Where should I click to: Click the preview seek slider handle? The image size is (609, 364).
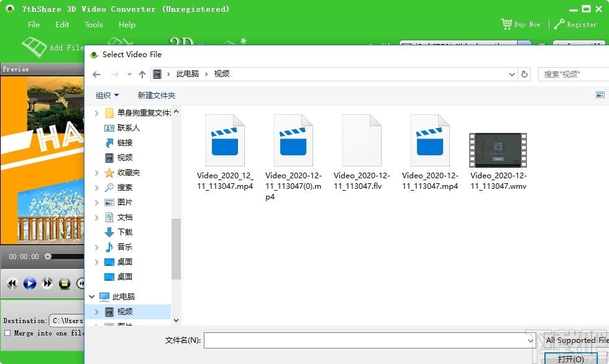click(x=48, y=257)
